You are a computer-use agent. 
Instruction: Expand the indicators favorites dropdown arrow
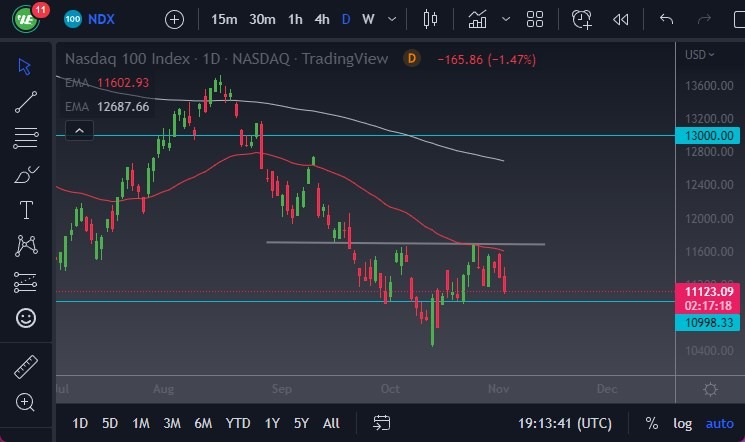point(506,19)
